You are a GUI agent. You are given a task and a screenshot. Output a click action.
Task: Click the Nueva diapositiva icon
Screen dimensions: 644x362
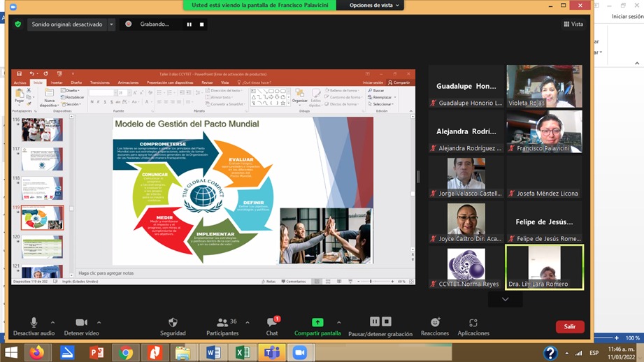(x=49, y=93)
